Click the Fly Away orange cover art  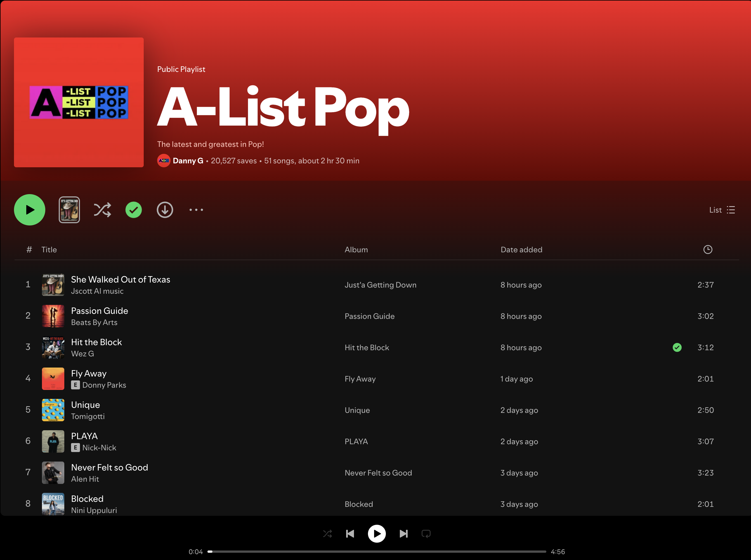click(x=53, y=379)
